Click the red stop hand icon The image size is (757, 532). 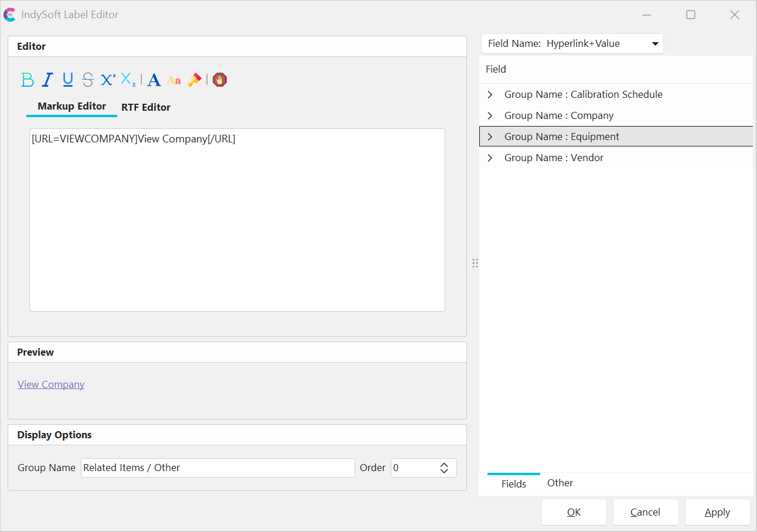point(220,80)
